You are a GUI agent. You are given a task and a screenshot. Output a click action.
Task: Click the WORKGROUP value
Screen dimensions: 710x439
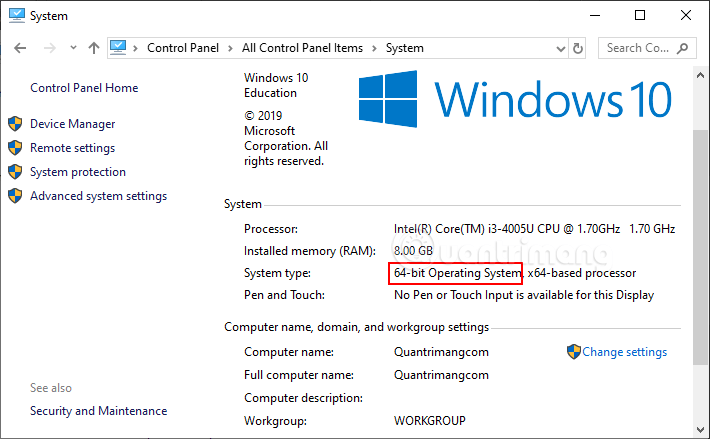coord(430,421)
